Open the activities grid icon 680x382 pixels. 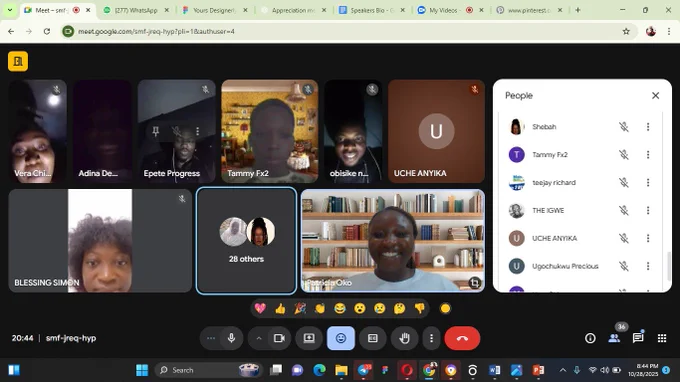pos(662,338)
